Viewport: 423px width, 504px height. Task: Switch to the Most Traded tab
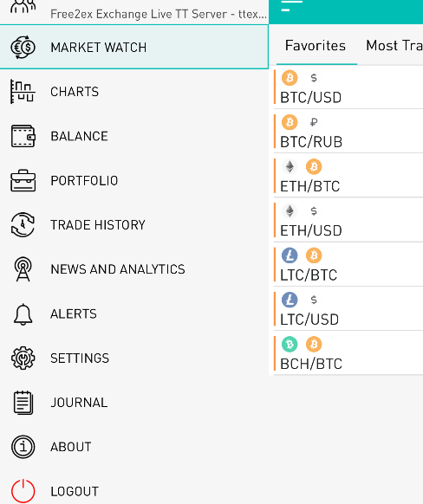tap(394, 46)
